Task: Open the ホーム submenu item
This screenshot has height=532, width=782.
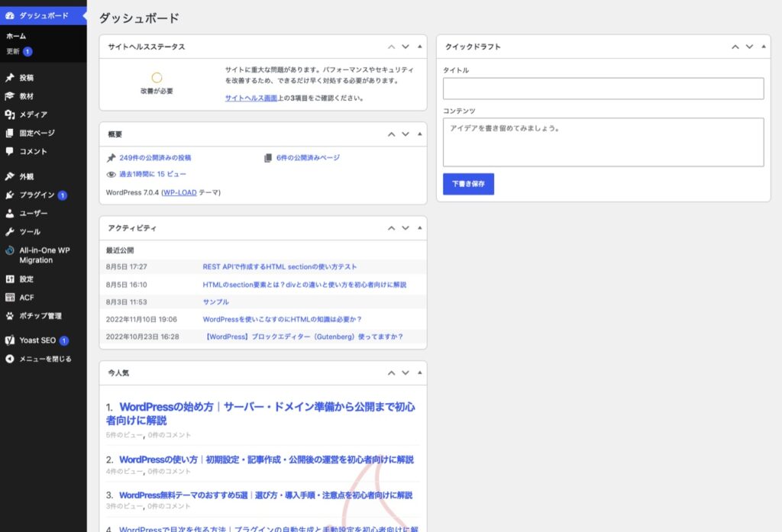Action: tap(16, 36)
